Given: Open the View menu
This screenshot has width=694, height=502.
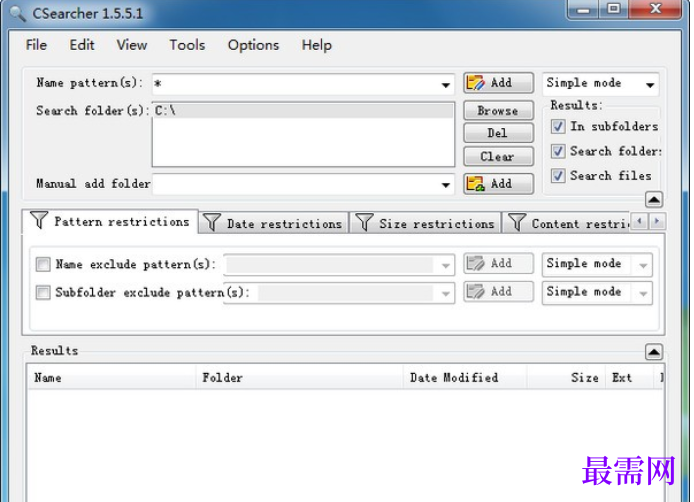Looking at the screenshot, I should pos(131,45).
